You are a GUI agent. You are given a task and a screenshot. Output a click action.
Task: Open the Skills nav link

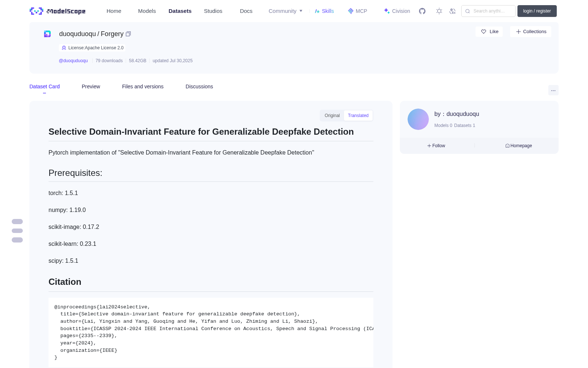point(325,11)
